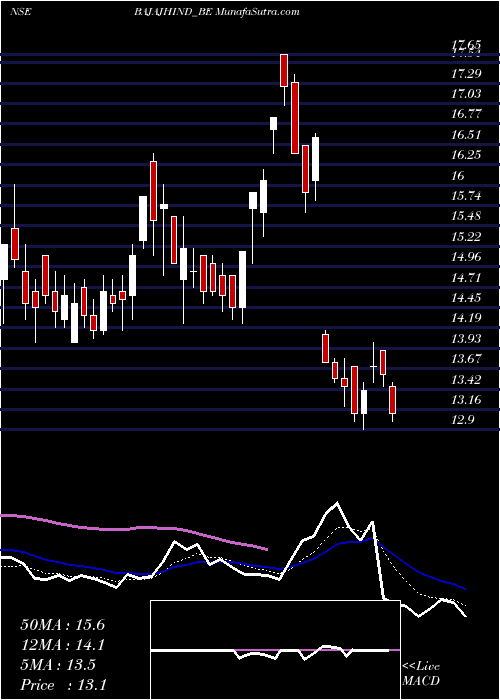The height and width of the screenshot is (700, 500).
Task: Click the 13.16 price axis label
Action: click(x=466, y=400)
